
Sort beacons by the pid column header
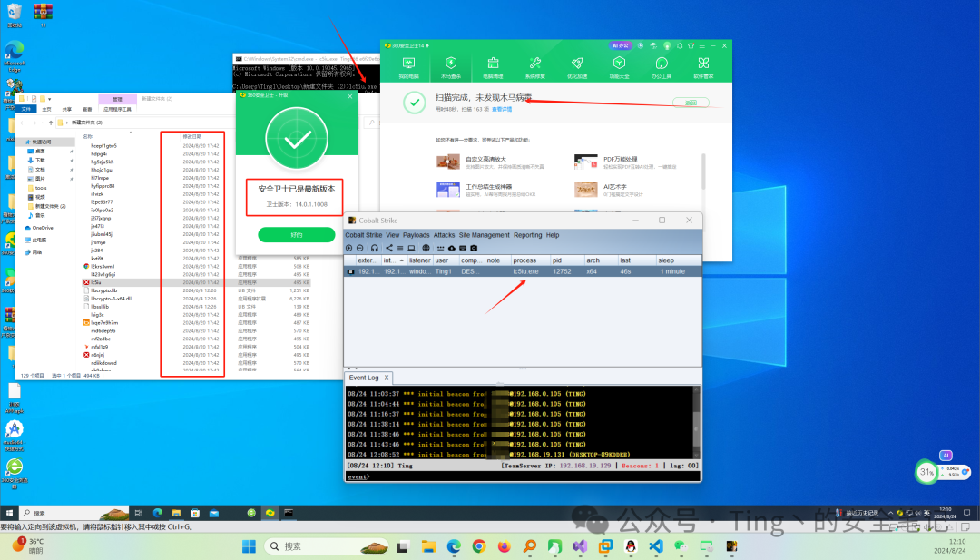[567, 260]
